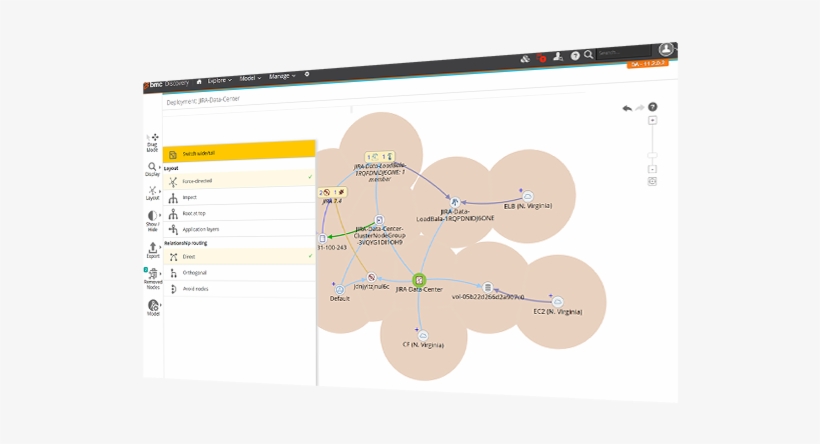820x444 pixels.
Task: Click the Deployment: JIRA-Data-Center title
Action: tap(203, 100)
